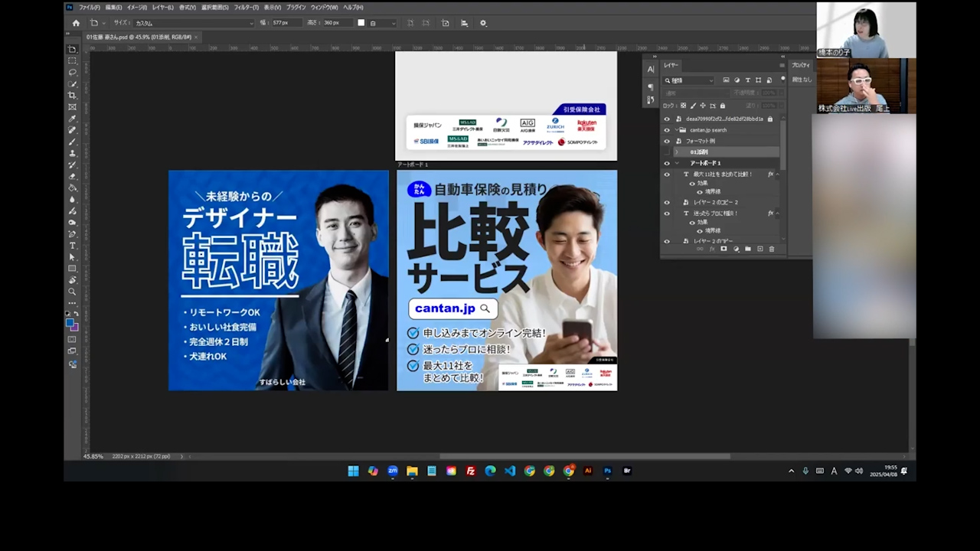Screen dimensions: 980x551
Task: Select the Clone Stamp tool
Action: click(x=73, y=153)
